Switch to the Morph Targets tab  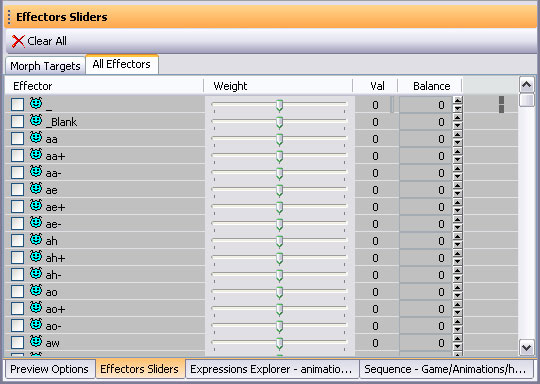click(45, 66)
